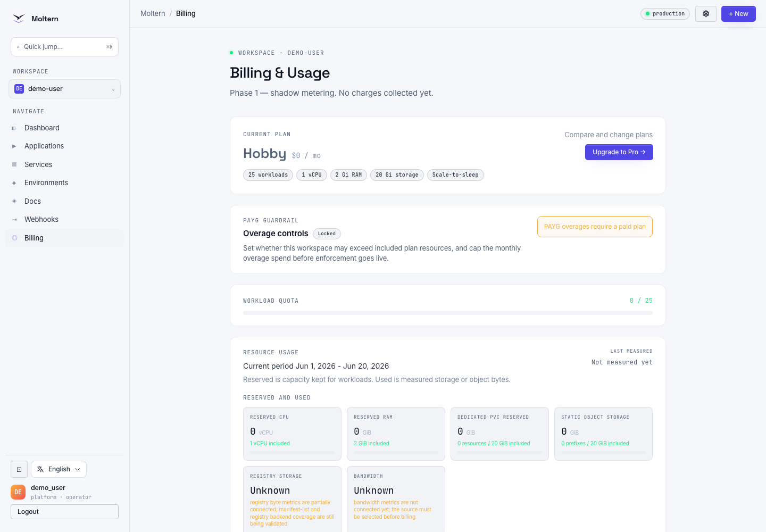Screen dimensions: 766x532
Task: Click the Quick jump search icon
Action: coord(18,47)
